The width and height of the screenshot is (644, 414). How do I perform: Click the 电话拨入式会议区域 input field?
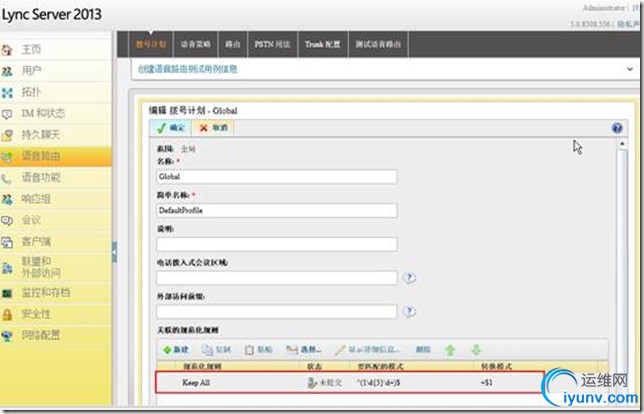click(276, 278)
